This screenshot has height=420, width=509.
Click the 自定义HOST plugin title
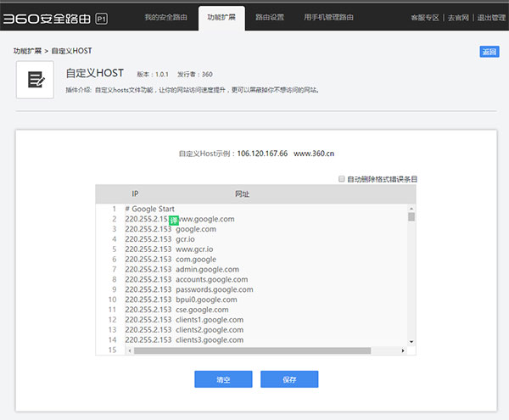point(94,73)
